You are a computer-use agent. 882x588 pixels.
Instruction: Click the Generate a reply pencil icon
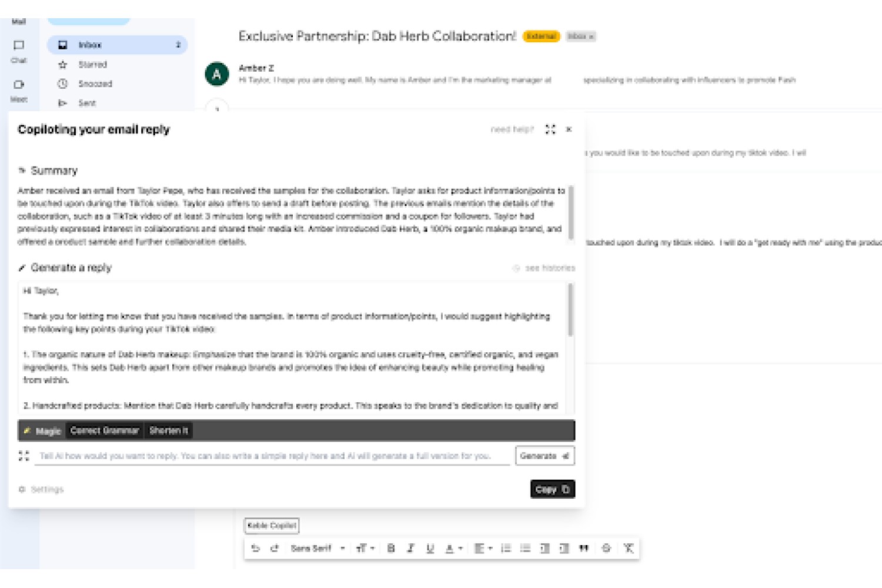click(x=22, y=268)
